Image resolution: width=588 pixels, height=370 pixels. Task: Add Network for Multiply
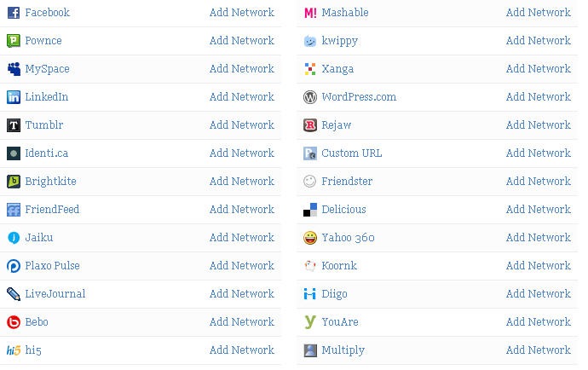point(539,350)
